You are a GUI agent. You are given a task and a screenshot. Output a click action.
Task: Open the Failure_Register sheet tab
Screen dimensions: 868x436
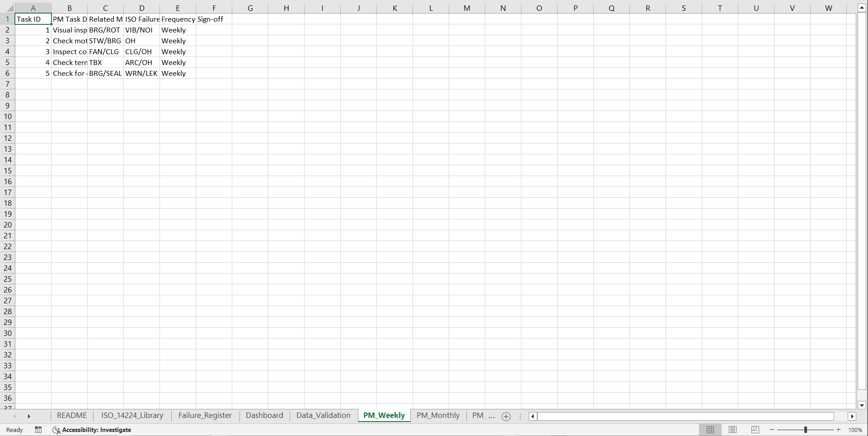click(x=205, y=415)
